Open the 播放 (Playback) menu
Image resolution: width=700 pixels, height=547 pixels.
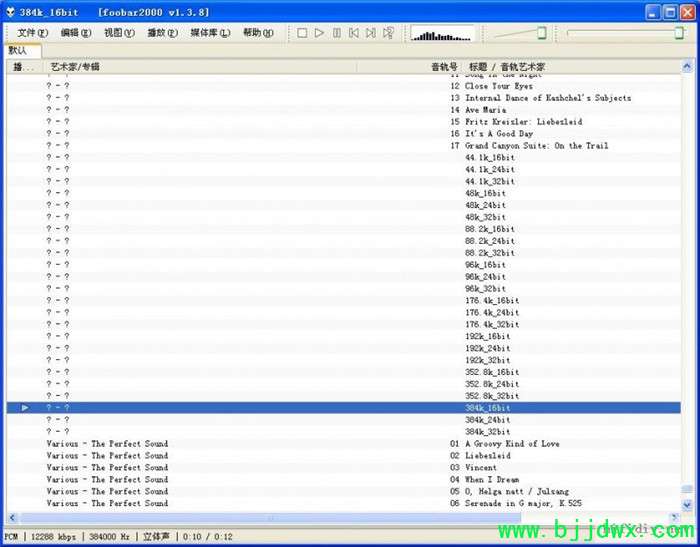162,33
